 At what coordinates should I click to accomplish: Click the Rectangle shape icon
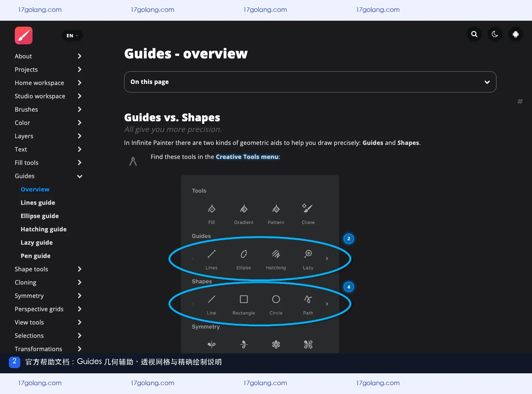coord(244,299)
